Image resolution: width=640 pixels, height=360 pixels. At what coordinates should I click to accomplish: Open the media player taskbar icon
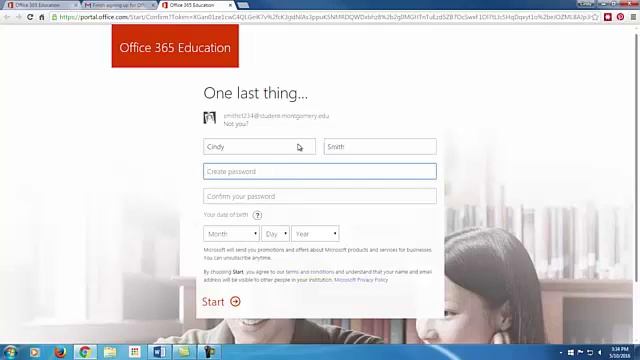(x=34, y=352)
